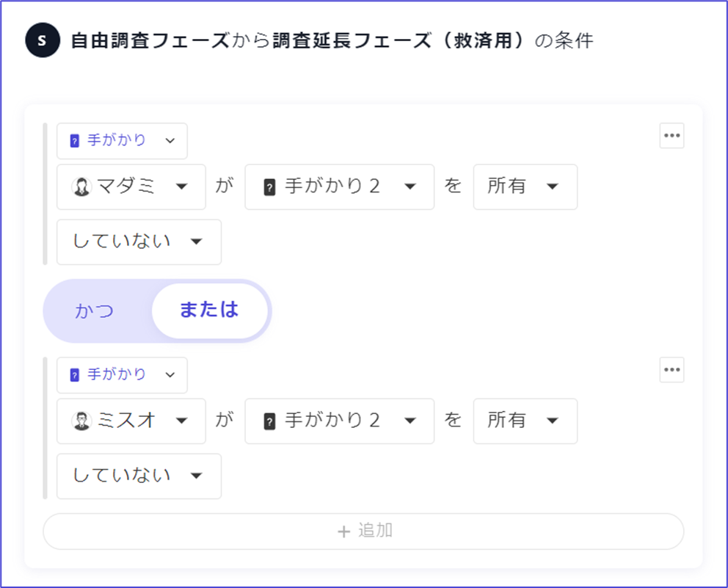Switch the condition operator to かつ
This screenshot has height=588, width=728.
(95, 311)
